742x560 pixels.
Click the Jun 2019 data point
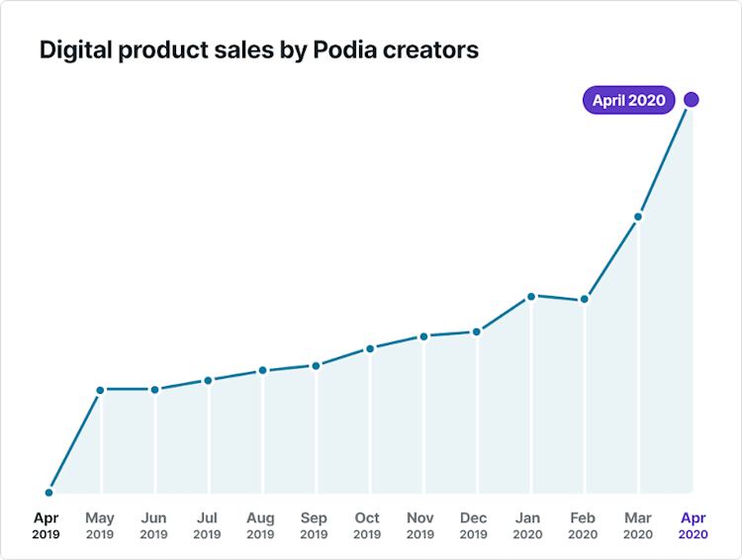(154, 390)
